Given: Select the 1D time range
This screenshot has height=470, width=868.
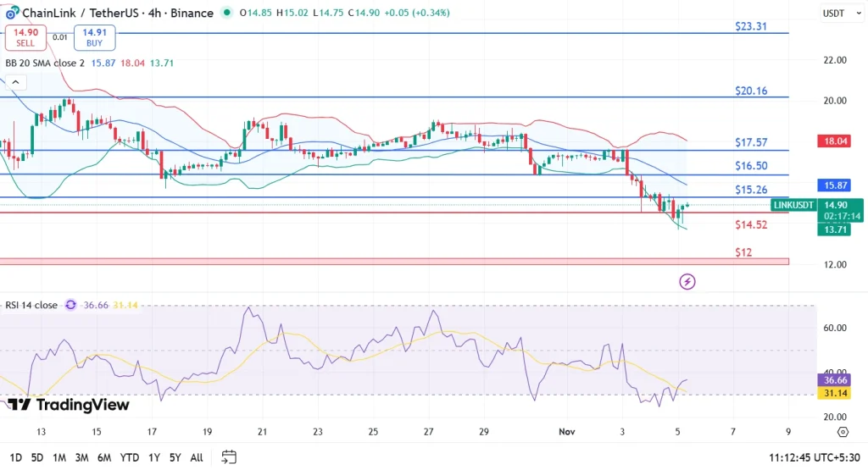Looking at the screenshot, I should (x=15, y=457).
